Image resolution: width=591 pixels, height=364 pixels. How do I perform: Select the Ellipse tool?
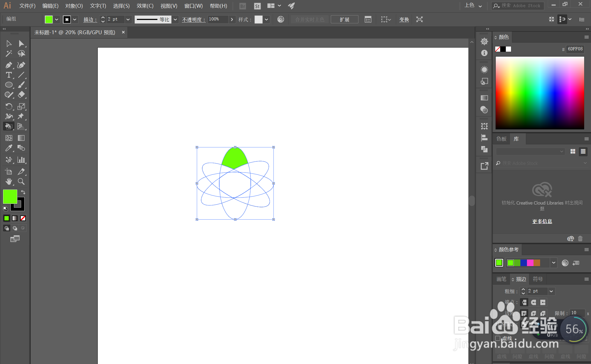coord(8,85)
